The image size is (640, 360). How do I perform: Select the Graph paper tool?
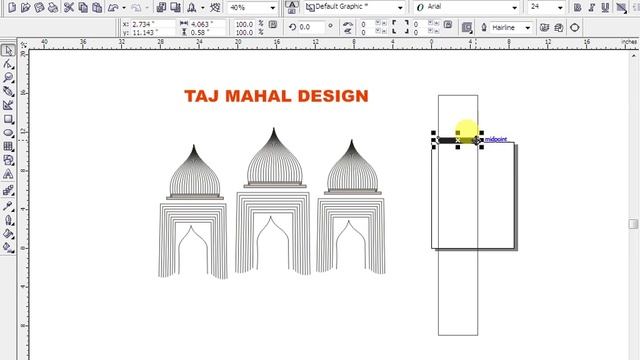pos(8,147)
